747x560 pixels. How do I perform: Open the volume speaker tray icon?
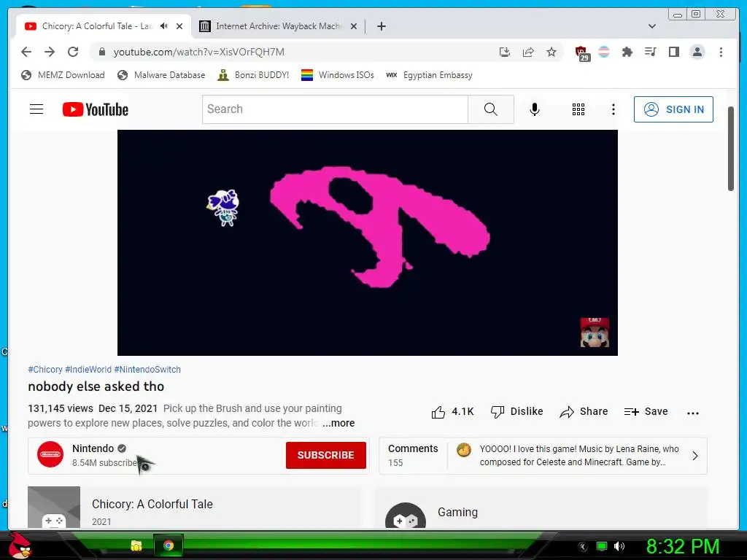tap(619, 547)
